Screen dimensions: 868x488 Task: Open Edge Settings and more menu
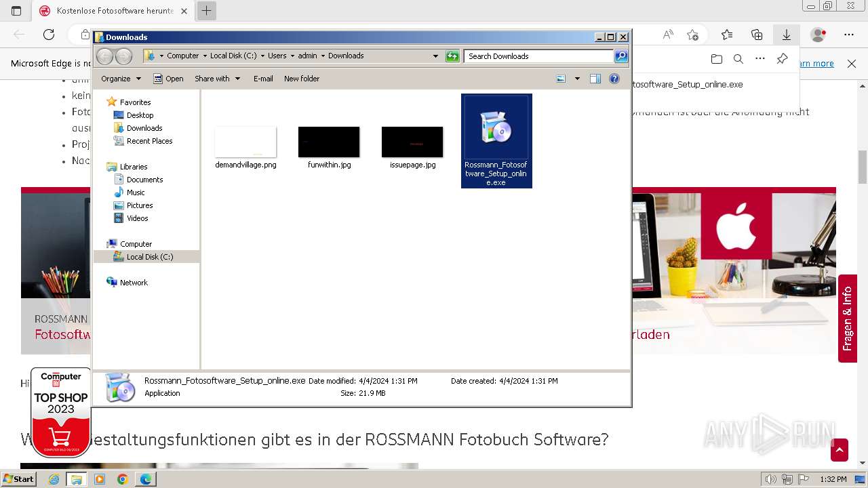(849, 35)
